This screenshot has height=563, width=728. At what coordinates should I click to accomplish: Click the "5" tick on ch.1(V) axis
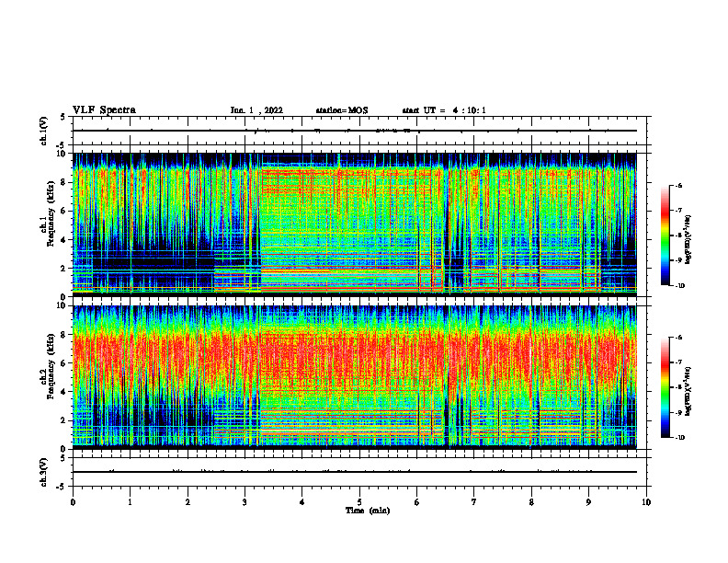click(63, 117)
